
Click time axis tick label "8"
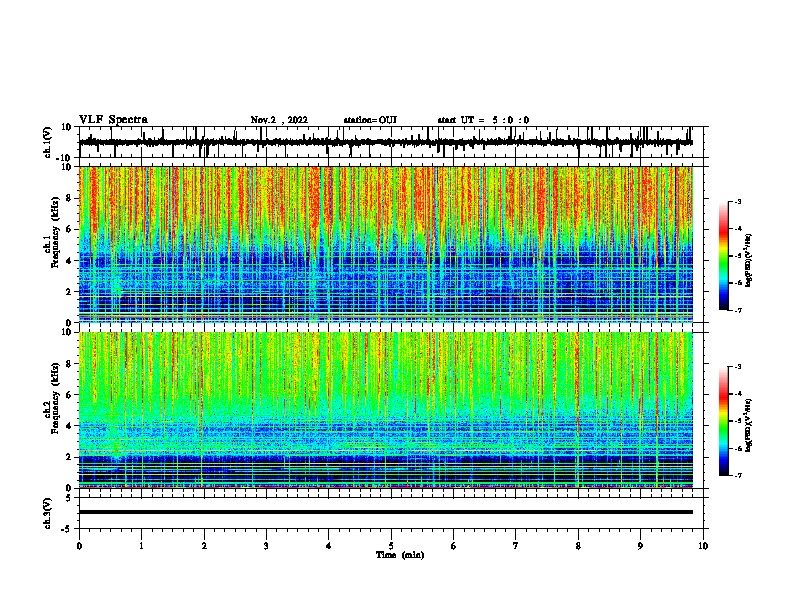point(578,546)
